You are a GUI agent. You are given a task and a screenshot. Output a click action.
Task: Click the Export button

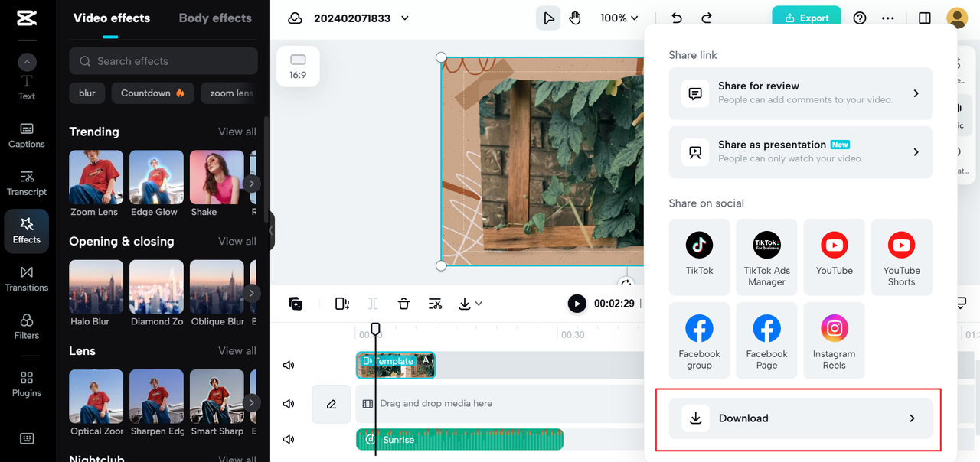[x=806, y=18]
